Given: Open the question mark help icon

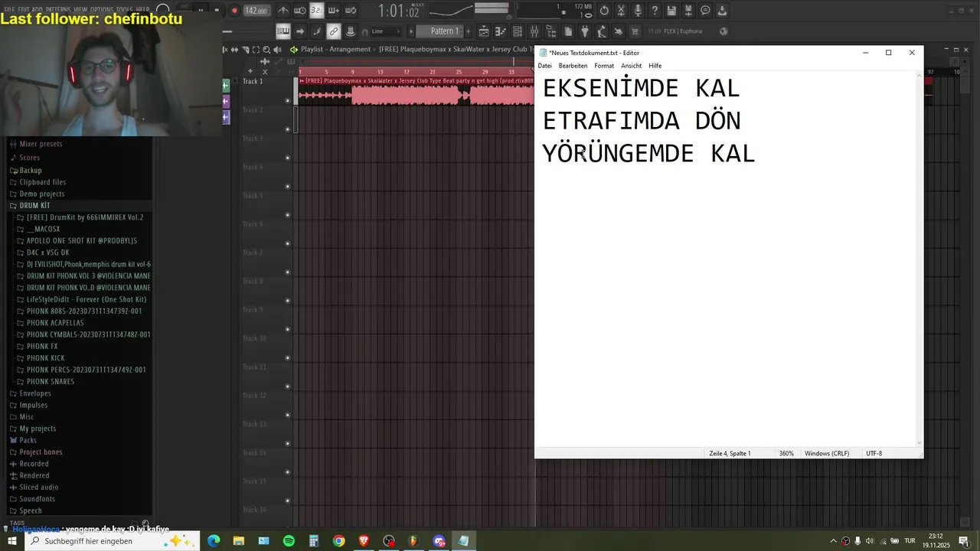Looking at the screenshot, I should tap(655, 11).
